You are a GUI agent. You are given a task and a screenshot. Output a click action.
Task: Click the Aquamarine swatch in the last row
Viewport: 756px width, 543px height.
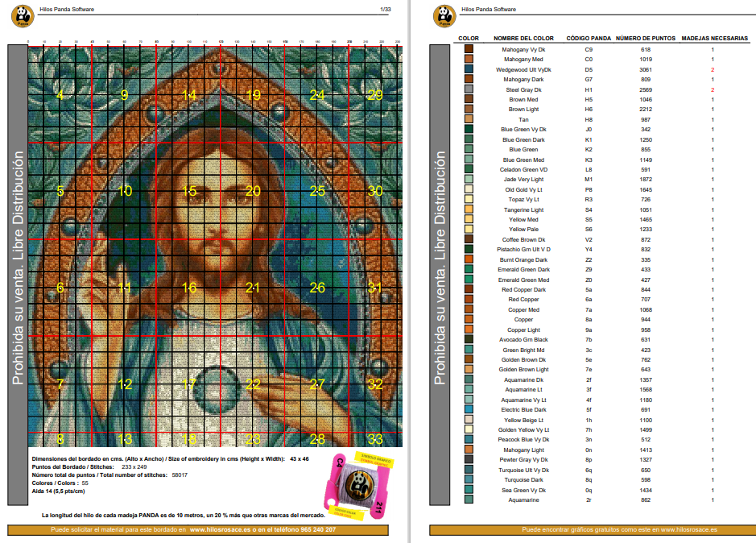coord(469,499)
